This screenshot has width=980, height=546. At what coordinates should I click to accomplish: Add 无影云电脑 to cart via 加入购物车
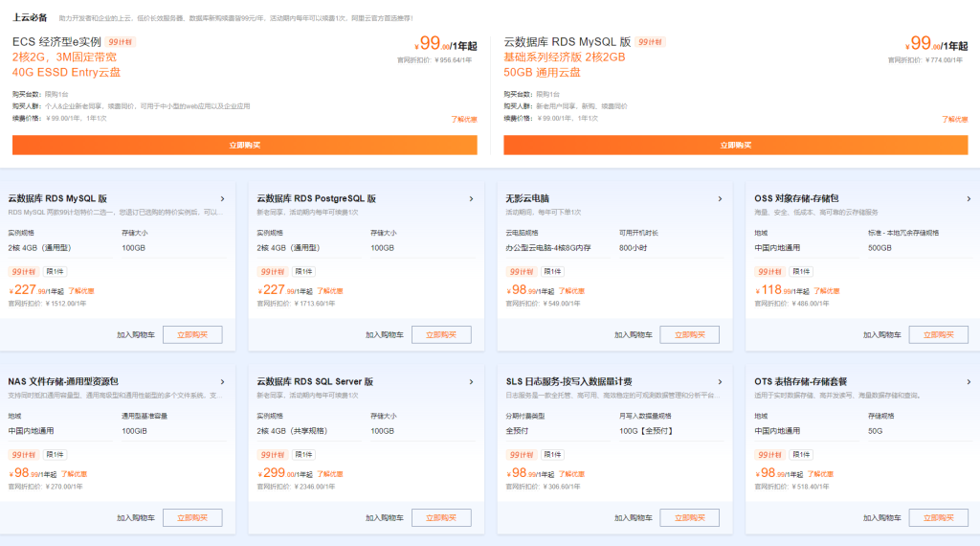pos(634,335)
